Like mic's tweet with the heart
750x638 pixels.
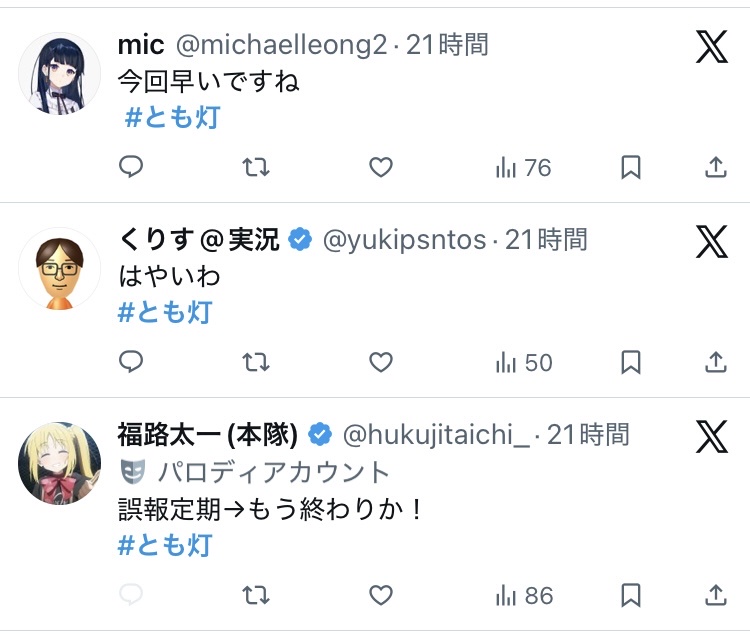click(x=381, y=167)
